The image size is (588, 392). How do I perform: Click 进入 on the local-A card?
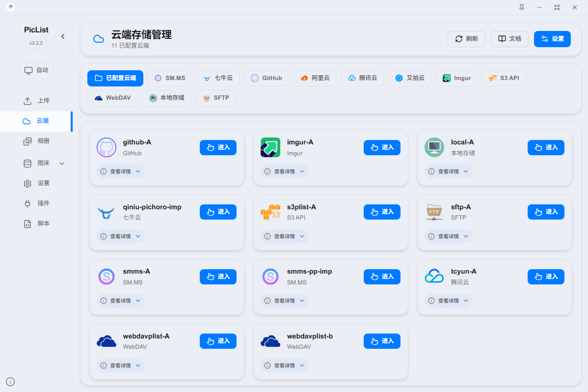click(x=546, y=147)
